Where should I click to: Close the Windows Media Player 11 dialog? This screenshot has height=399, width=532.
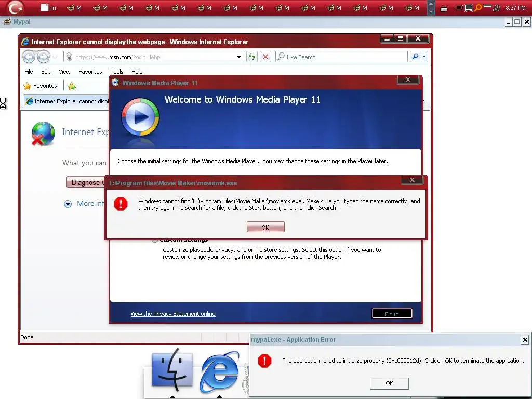click(408, 79)
